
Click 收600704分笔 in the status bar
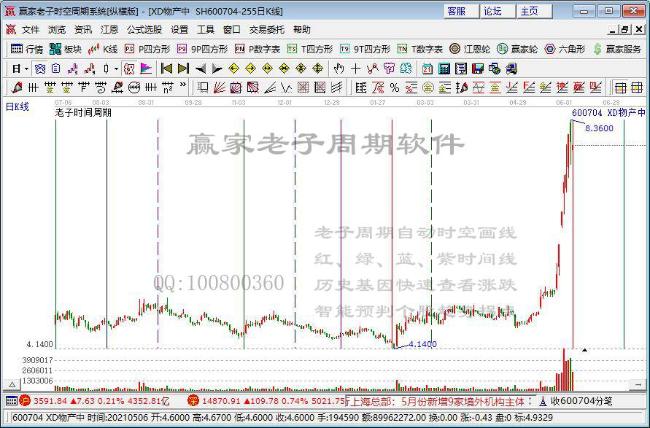(x=581, y=401)
